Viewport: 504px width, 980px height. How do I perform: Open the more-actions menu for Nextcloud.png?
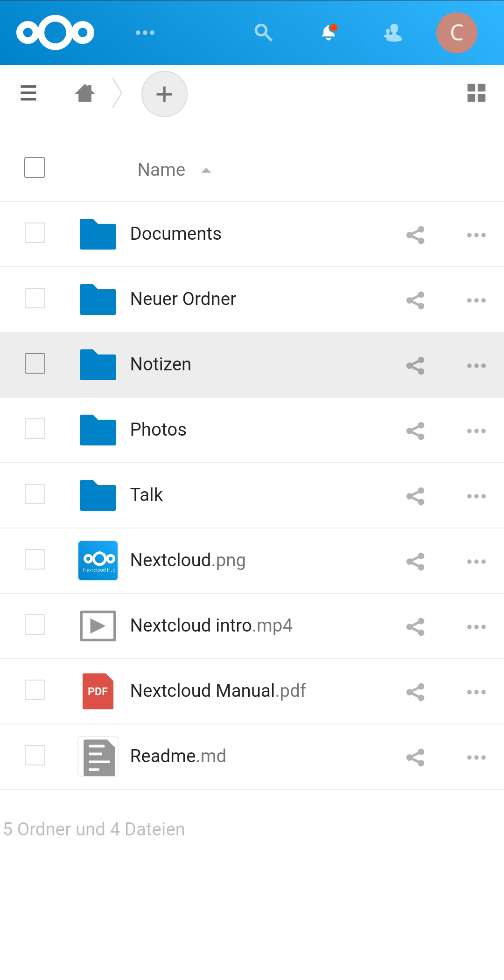[476, 561]
